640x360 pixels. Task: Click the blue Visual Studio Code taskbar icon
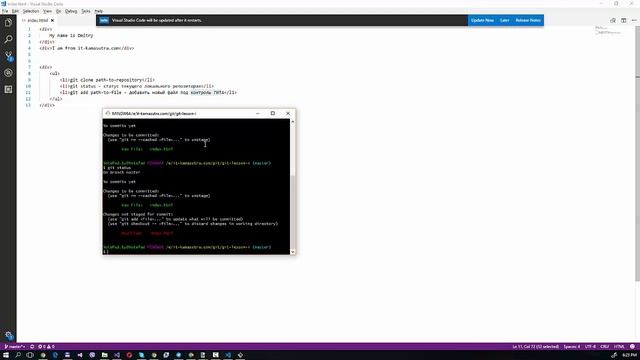(x=228, y=355)
